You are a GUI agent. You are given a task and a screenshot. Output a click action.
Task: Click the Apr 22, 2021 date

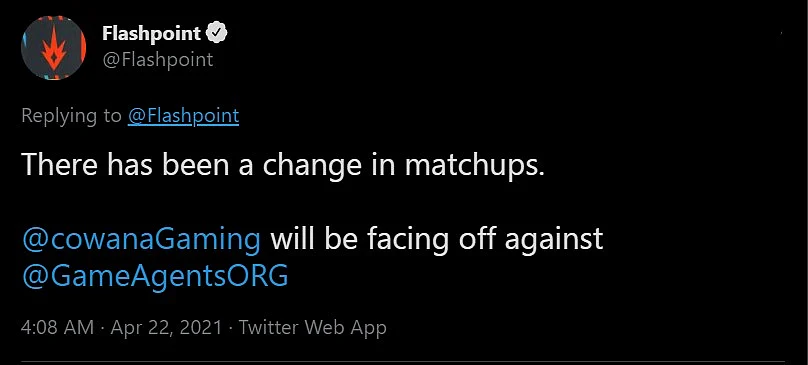pyautogui.click(x=165, y=327)
